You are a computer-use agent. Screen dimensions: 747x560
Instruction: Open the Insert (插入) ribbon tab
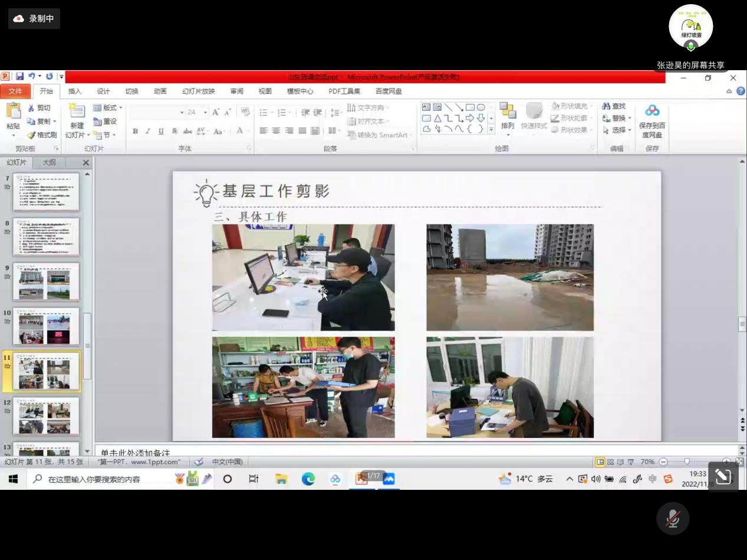[x=75, y=91]
